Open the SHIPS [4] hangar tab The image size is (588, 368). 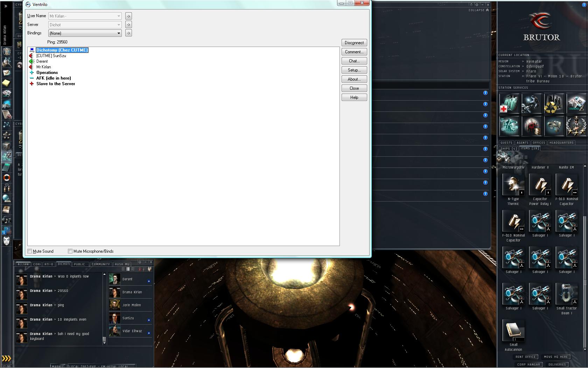pyautogui.click(x=509, y=149)
